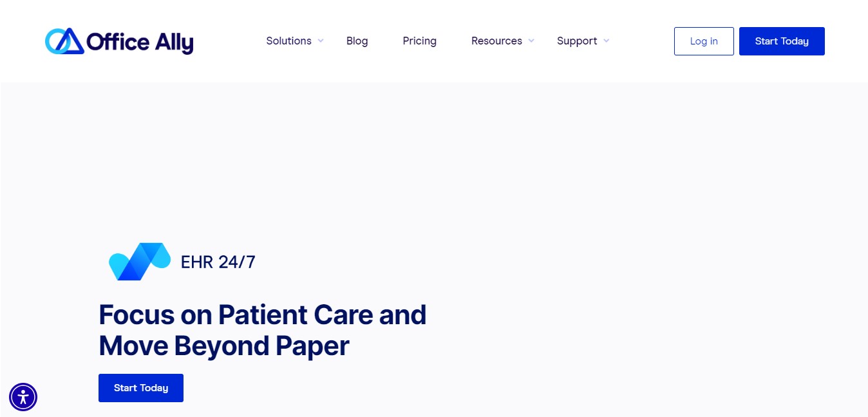The image size is (868, 417).
Task: Open the Solutions menu item
Action: [289, 41]
